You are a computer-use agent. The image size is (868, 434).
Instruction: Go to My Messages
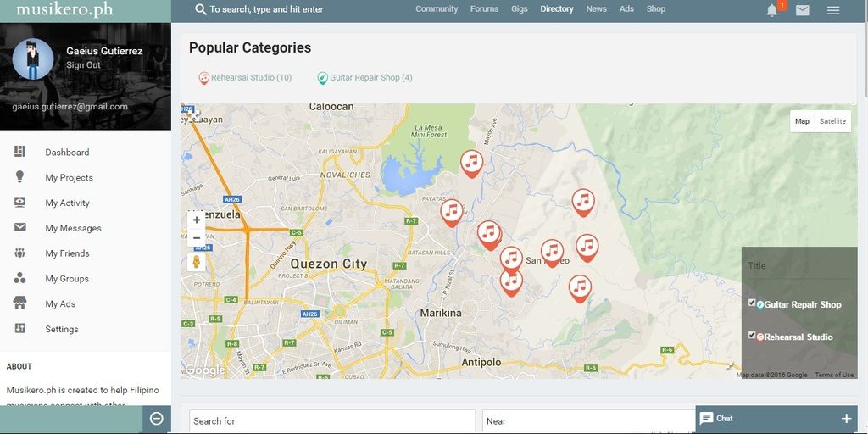(73, 228)
